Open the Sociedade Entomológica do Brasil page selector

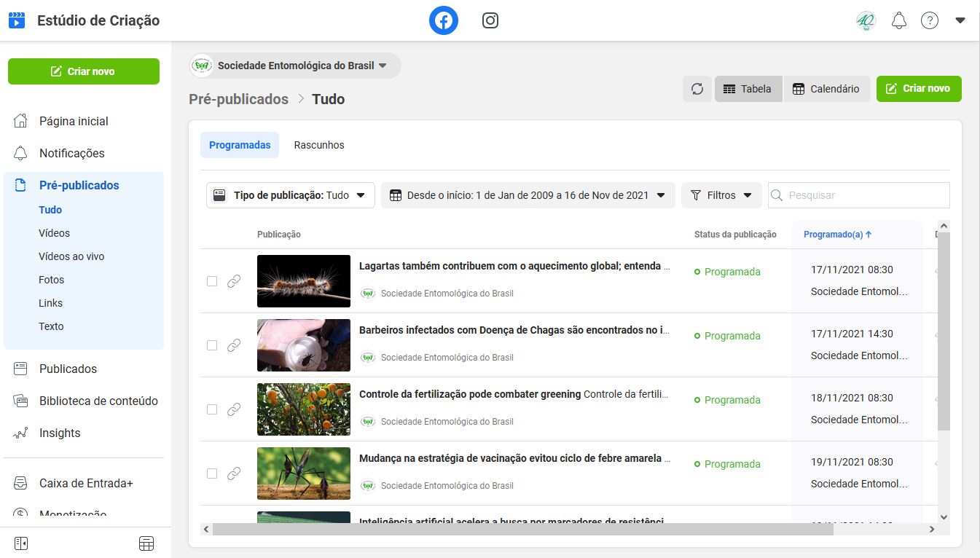[295, 66]
